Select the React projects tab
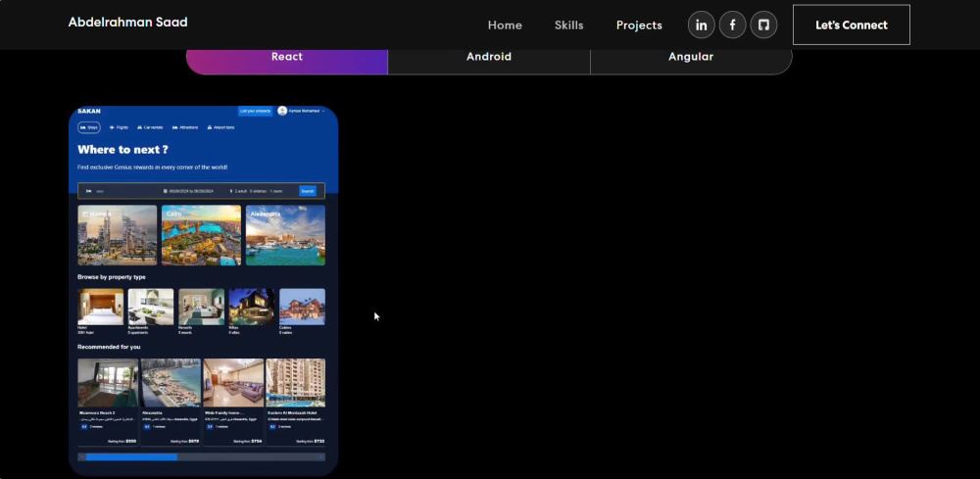This screenshot has height=479, width=980. click(287, 60)
